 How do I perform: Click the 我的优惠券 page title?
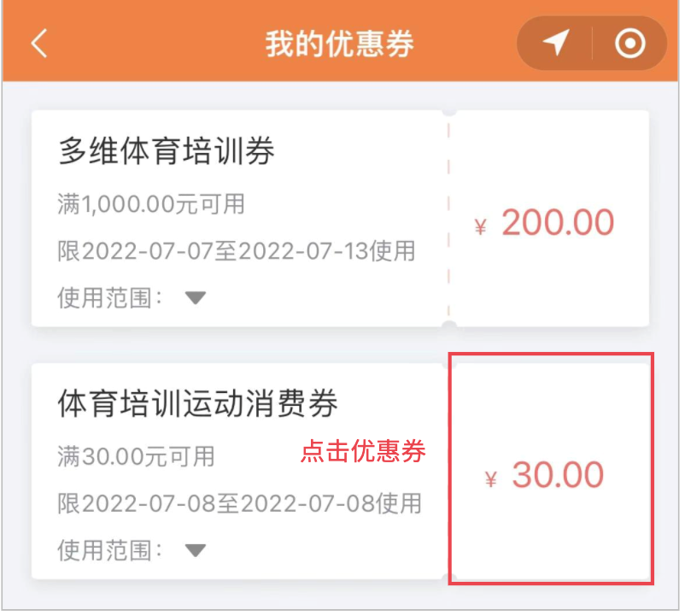coord(339,44)
